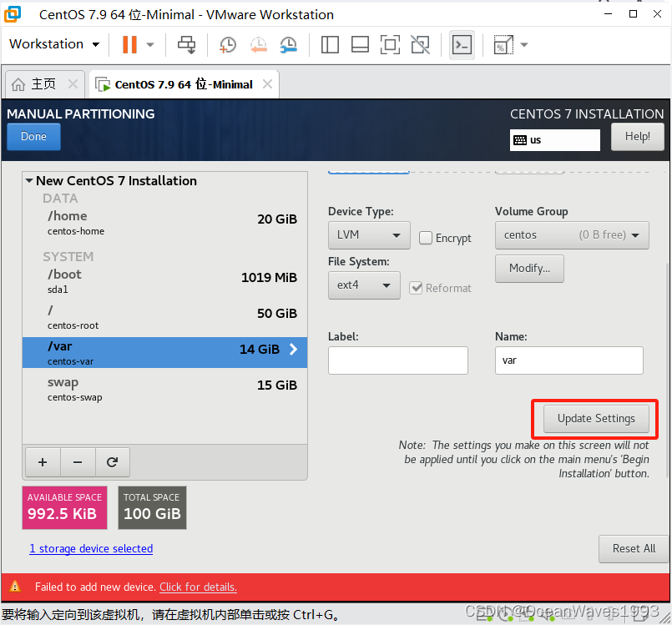Close the 主页 tab
The image size is (672, 625).
(73, 84)
